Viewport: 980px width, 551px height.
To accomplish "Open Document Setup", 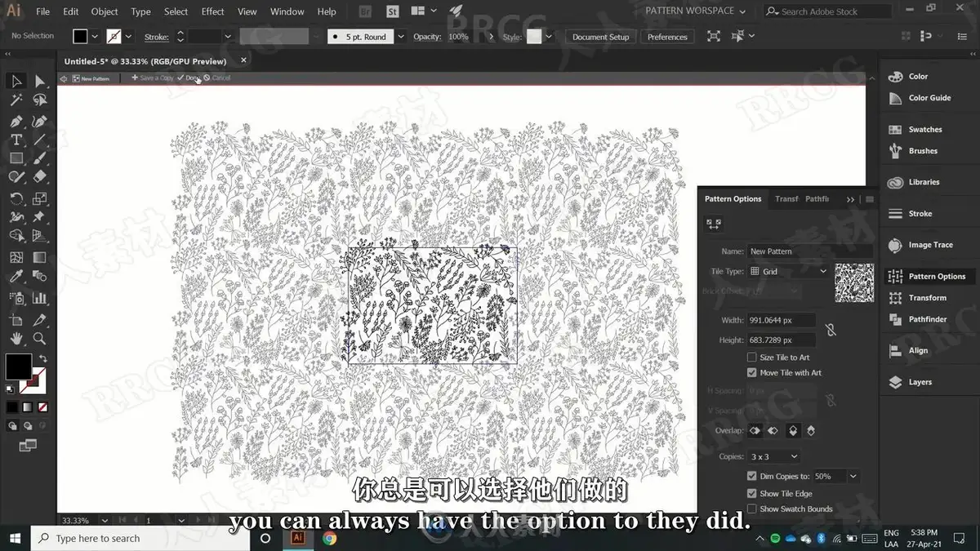I will 600,37.
